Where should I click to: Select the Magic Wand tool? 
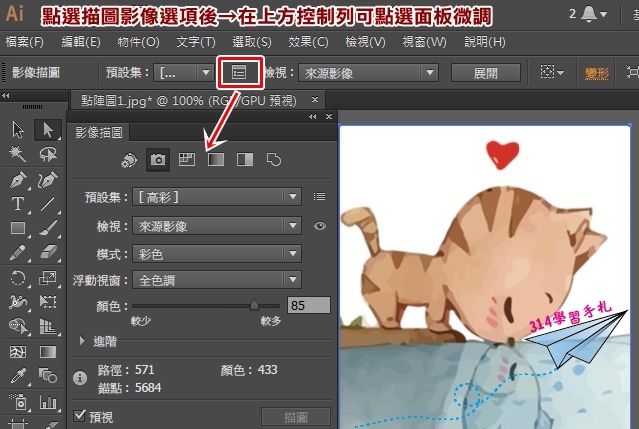click(x=18, y=154)
